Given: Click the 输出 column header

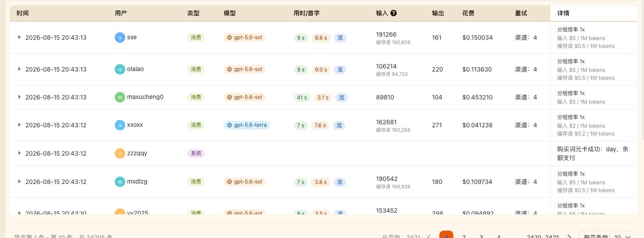Looking at the screenshot, I should tap(438, 14).
